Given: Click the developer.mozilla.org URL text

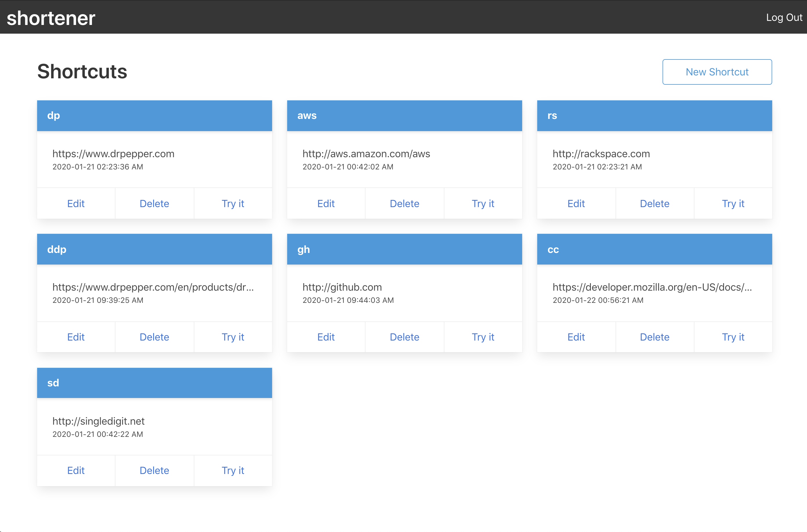Looking at the screenshot, I should pos(652,287).
